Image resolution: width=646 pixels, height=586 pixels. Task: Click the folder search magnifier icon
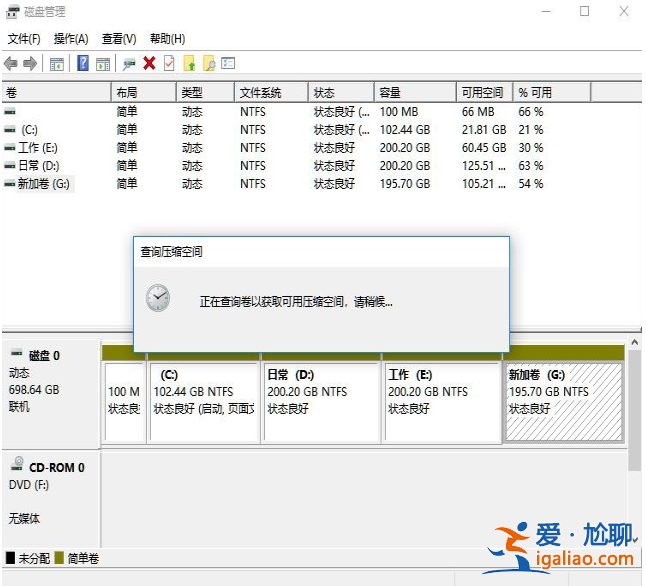[209, 63]
